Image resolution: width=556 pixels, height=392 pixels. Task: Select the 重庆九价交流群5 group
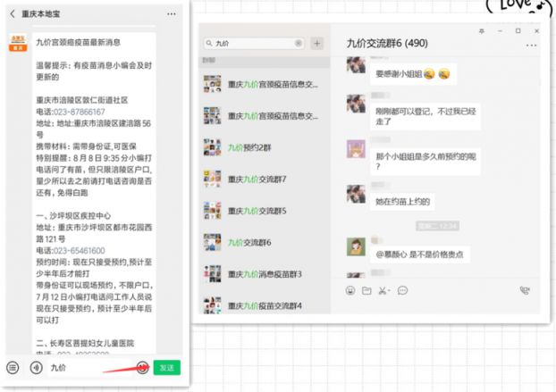point(265,211)
